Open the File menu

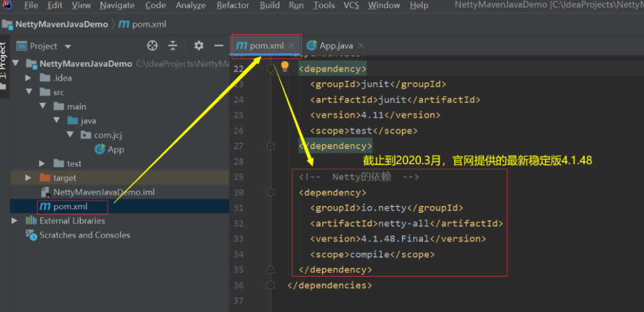tap(31, 5)
